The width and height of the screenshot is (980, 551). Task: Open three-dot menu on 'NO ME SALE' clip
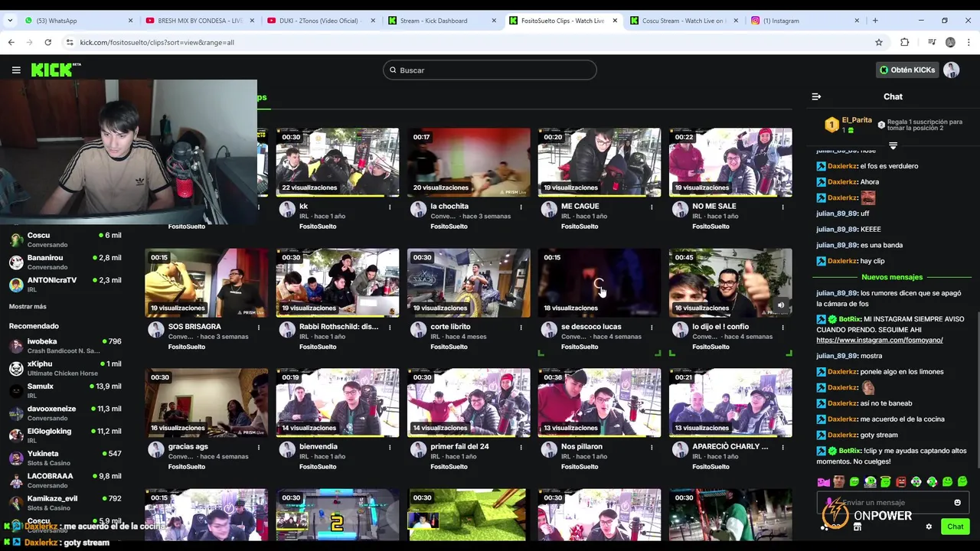click(x=782, y=207)
